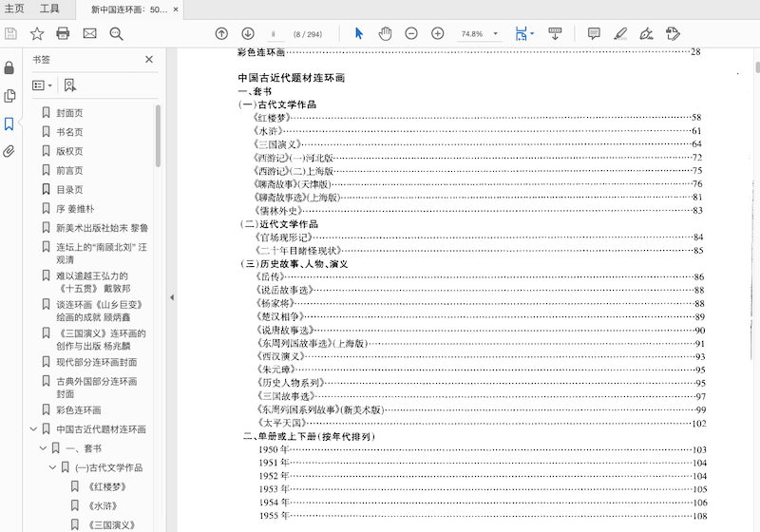Add new bookmark icon

[69, 85]
